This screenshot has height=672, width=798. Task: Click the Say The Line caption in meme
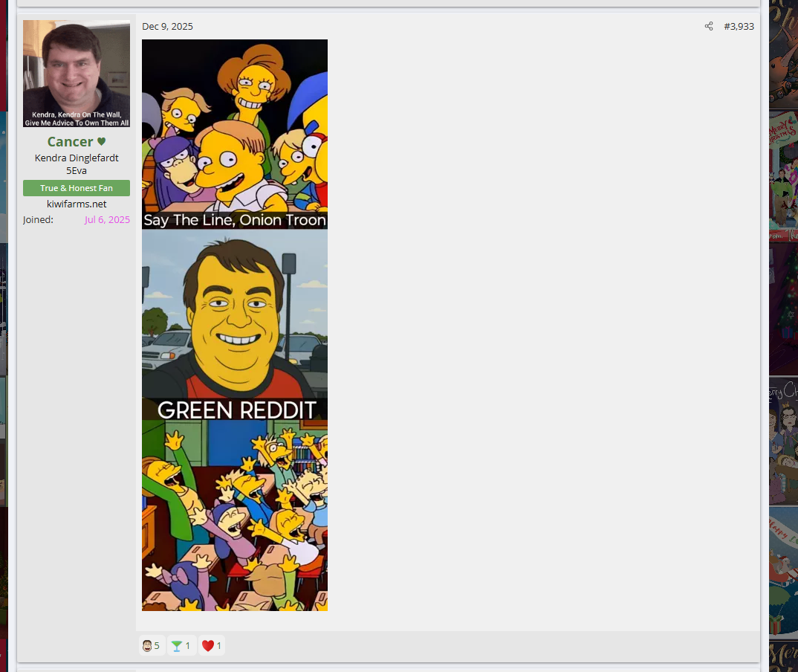tap(235, 220)
